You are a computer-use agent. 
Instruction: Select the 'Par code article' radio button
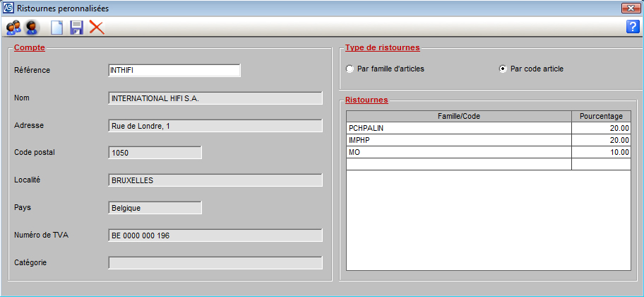click(503, 69)
